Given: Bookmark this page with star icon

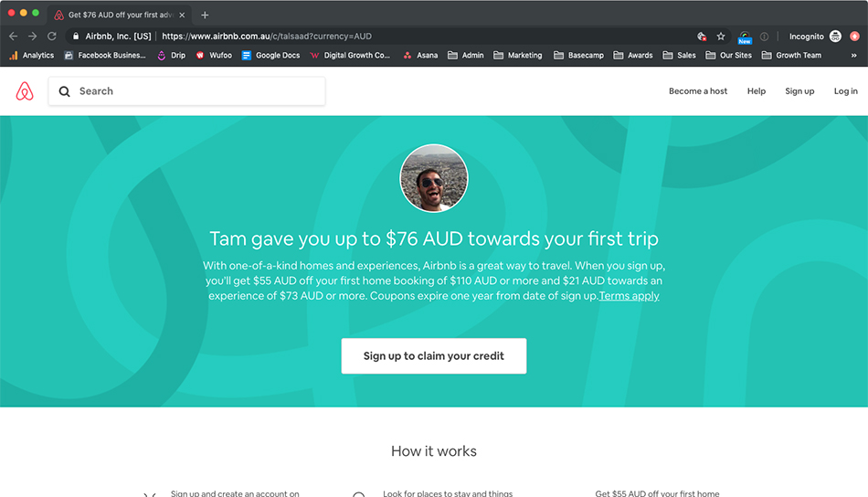Looking at the screenshot, I should [720, 37].
